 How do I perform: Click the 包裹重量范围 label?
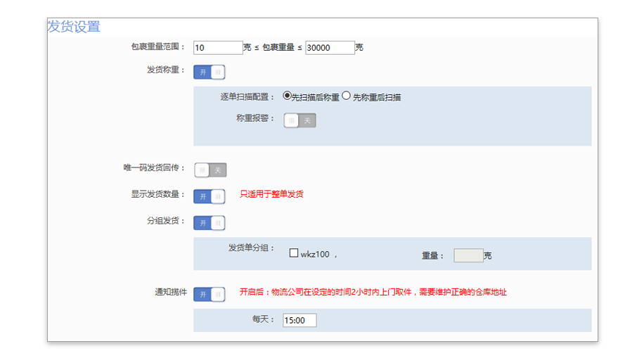point(157,47)
